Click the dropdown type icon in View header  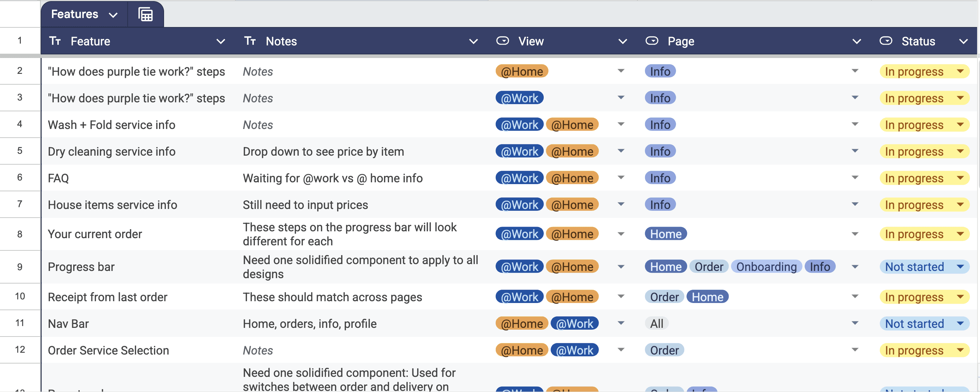click(503, 41)
